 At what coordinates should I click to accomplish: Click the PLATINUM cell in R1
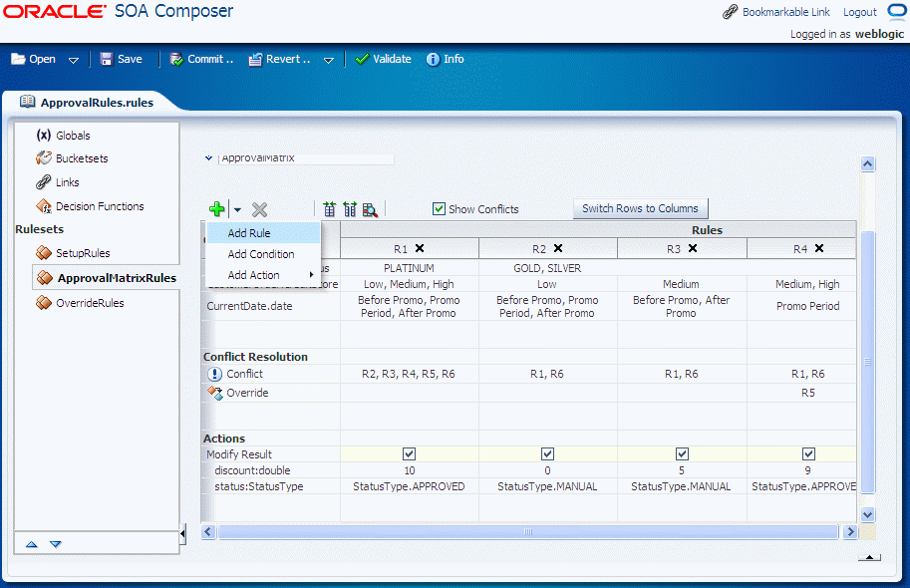pos(410,268)
